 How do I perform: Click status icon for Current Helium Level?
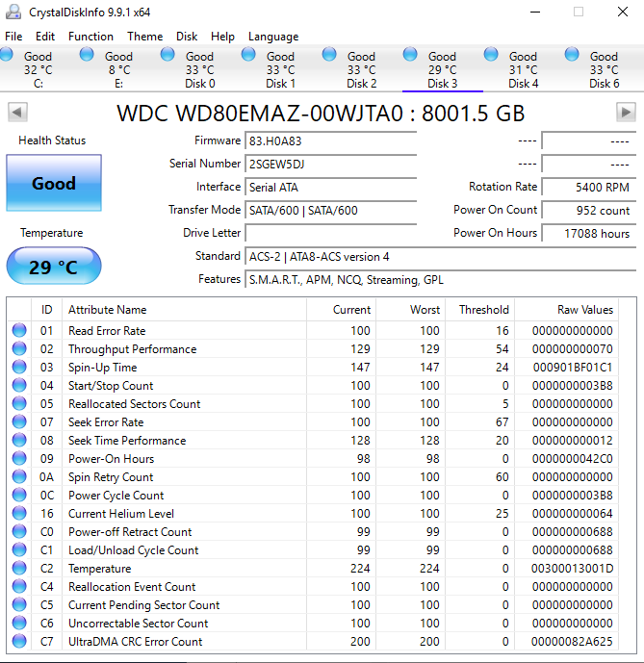pyautogui.click(x=19, y=513)
